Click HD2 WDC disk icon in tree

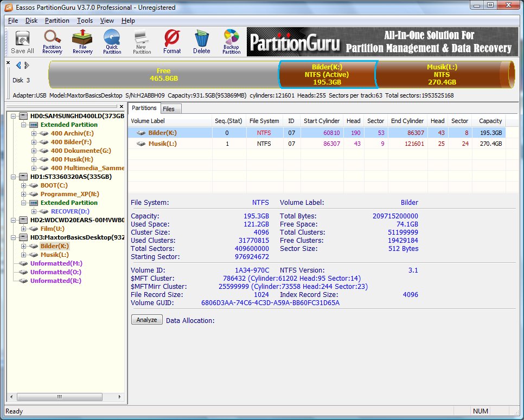[x=23, y=220]
